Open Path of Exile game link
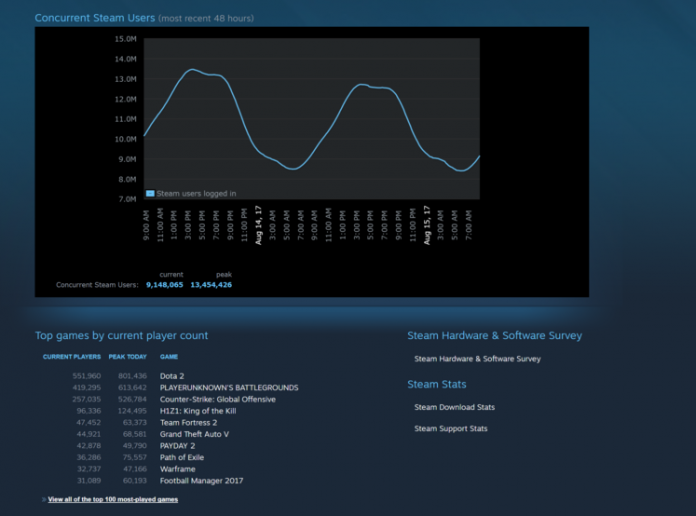 182,457
